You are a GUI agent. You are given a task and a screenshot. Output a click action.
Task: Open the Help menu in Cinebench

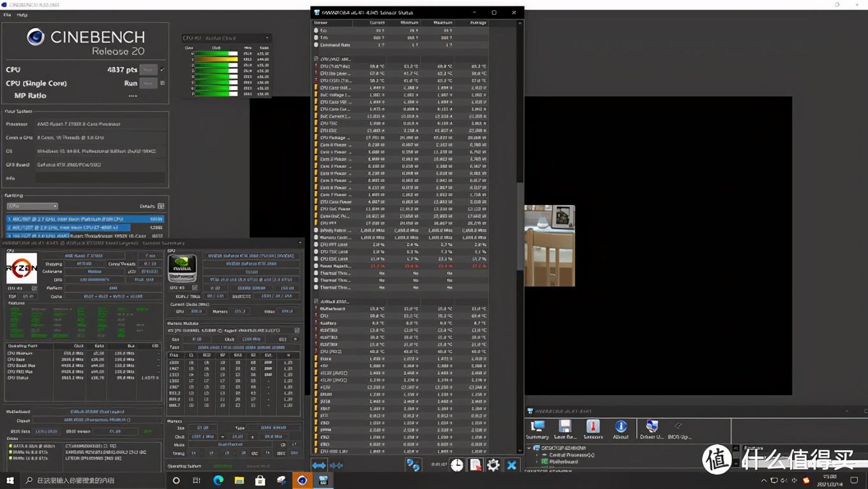tap(22, 15)
